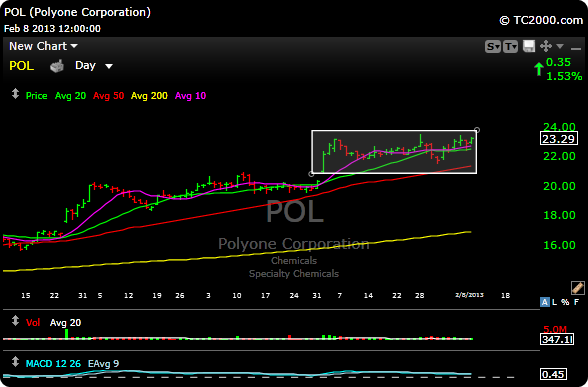The width and height of the screenshot is (588, 387).
Task: Select the Avg 20 price indicator label
Action: [70, 96]
